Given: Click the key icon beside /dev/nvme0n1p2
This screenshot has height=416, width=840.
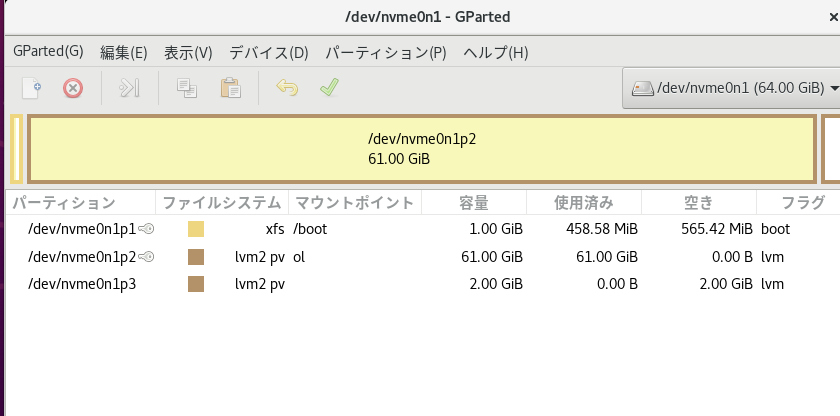Looking at the screenshot, I should [146, 257].
